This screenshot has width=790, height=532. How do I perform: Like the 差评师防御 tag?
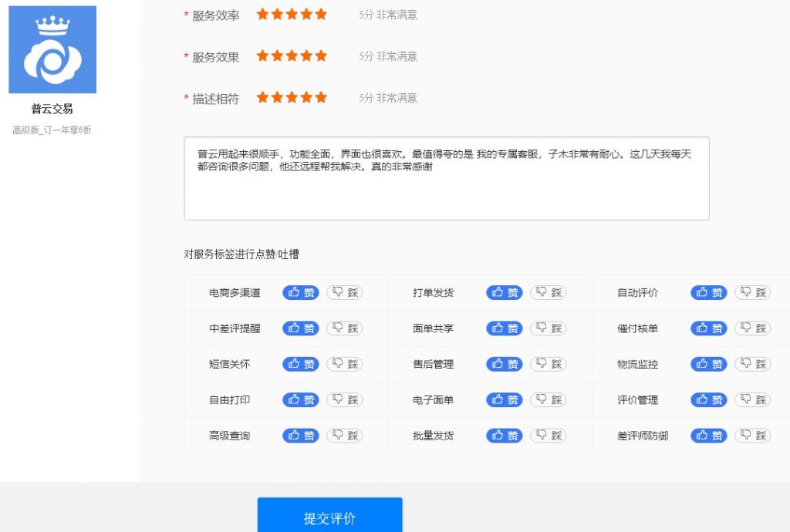tap(708, 436)
